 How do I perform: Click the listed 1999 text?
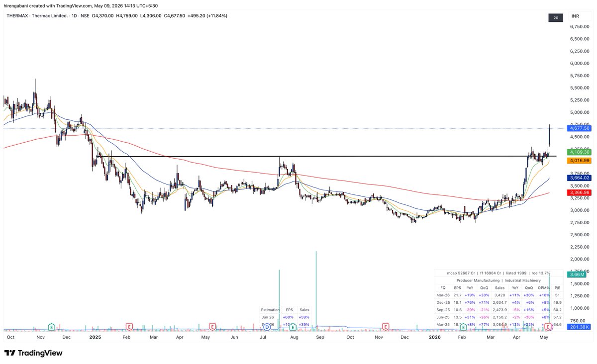click(515, 273)
